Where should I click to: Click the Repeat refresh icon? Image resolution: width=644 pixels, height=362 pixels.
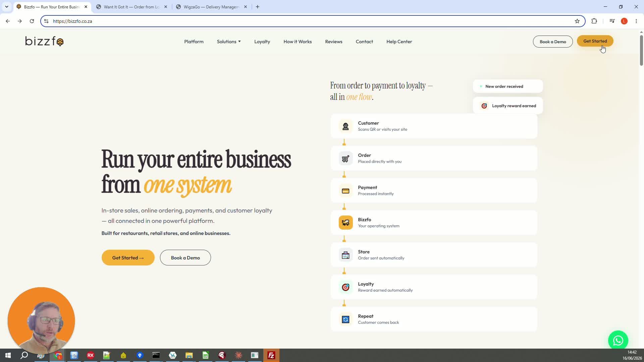click(x=345, y=319)
